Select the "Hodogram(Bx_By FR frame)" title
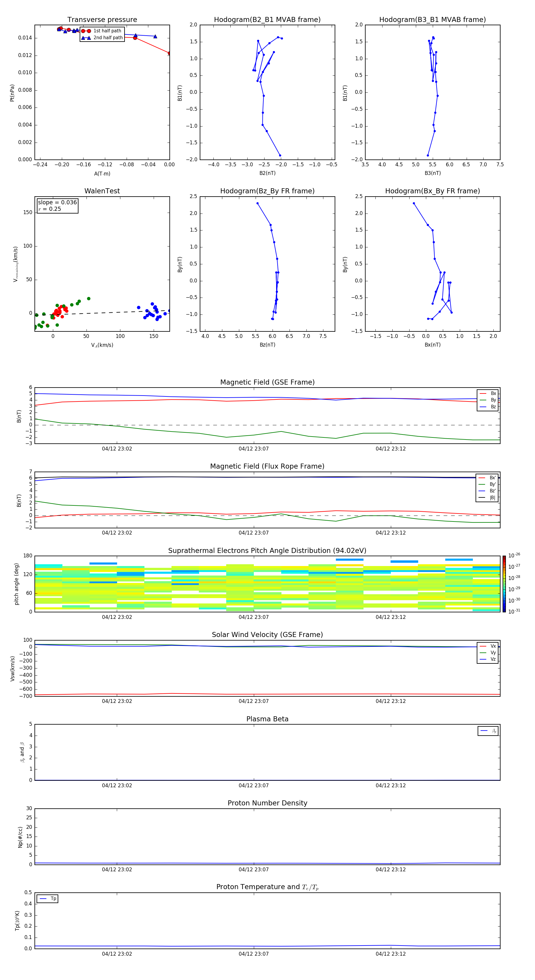This screenshot has height=980, width=535. click(432, 191)
